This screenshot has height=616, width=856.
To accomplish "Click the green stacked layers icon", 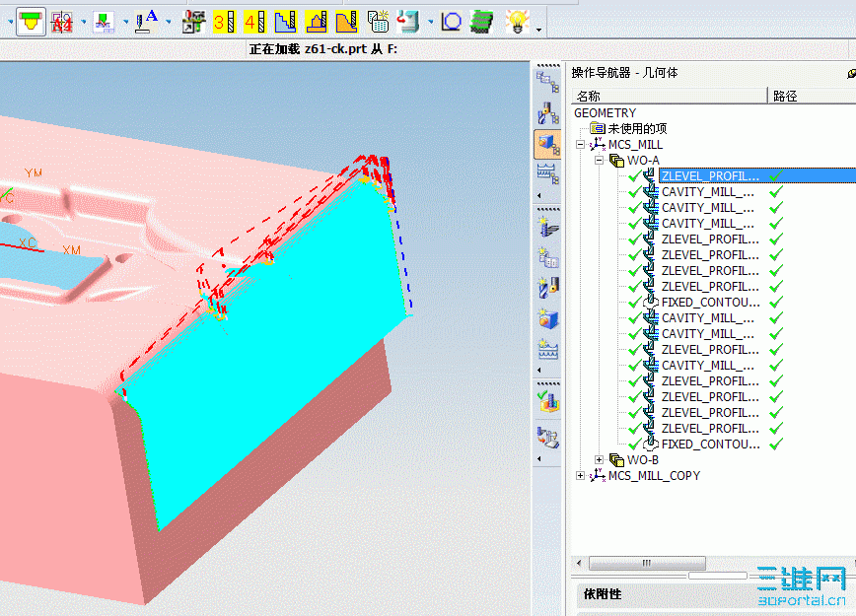I will (x=481, y=23).
